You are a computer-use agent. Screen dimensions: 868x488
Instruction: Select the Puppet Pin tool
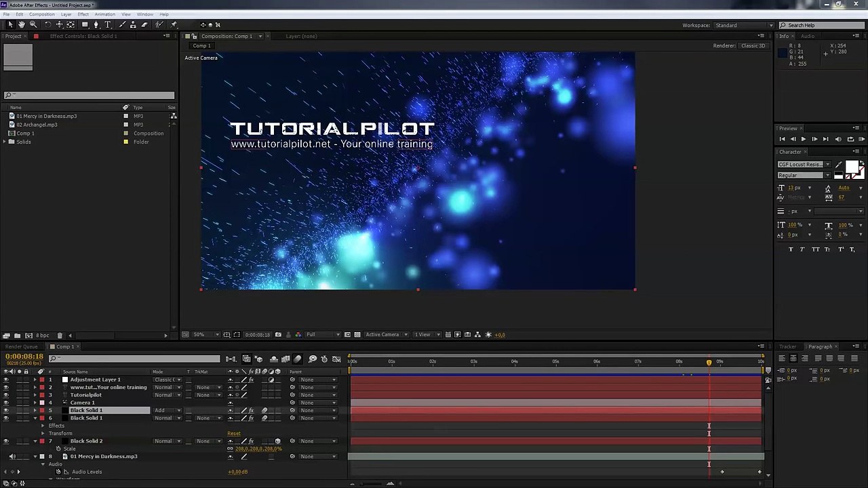tap(174, 25)
